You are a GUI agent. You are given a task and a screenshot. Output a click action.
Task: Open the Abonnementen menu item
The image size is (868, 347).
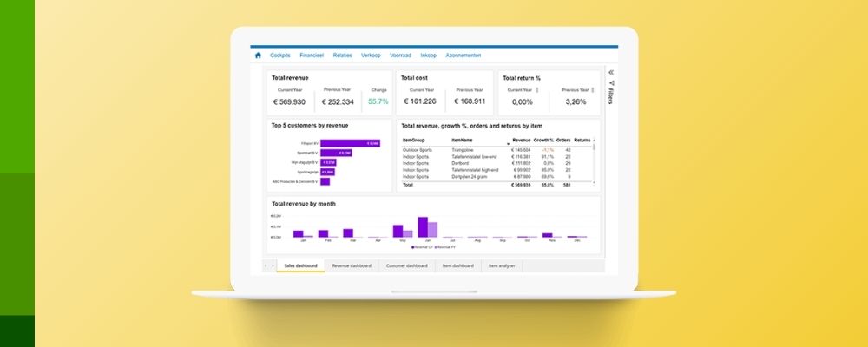(463, 56)
